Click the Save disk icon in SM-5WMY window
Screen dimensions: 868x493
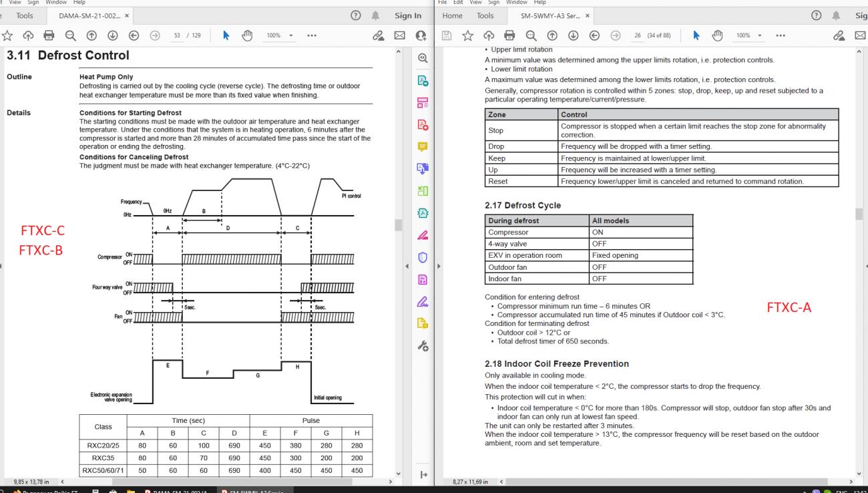pos(447,35)
